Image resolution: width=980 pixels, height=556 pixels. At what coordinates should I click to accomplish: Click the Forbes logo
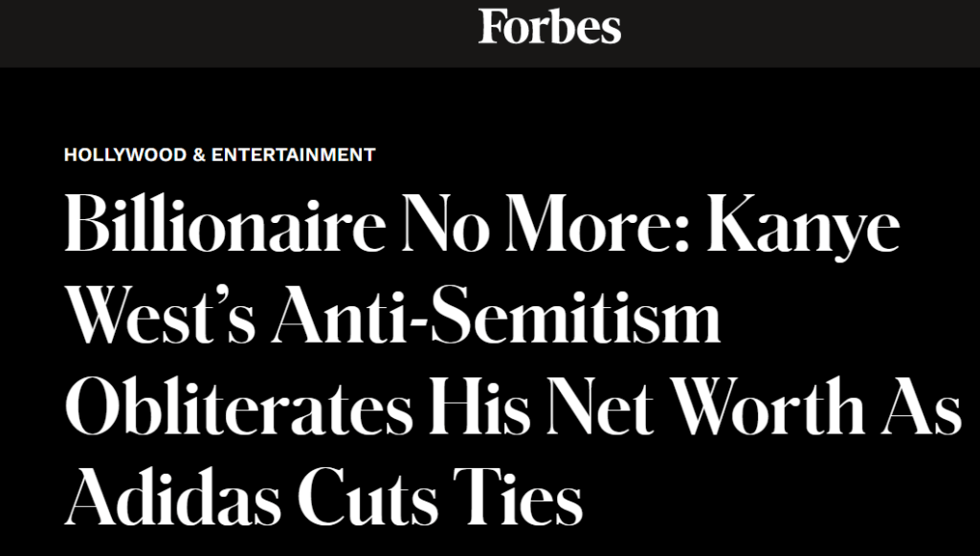(x=549, y=27)
